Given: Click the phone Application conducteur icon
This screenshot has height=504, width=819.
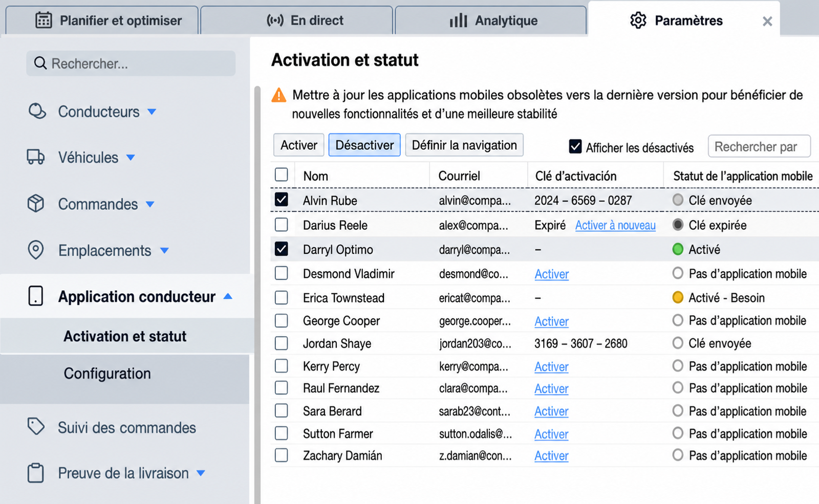Looking at the screenshot, I should tap(36, 296).
